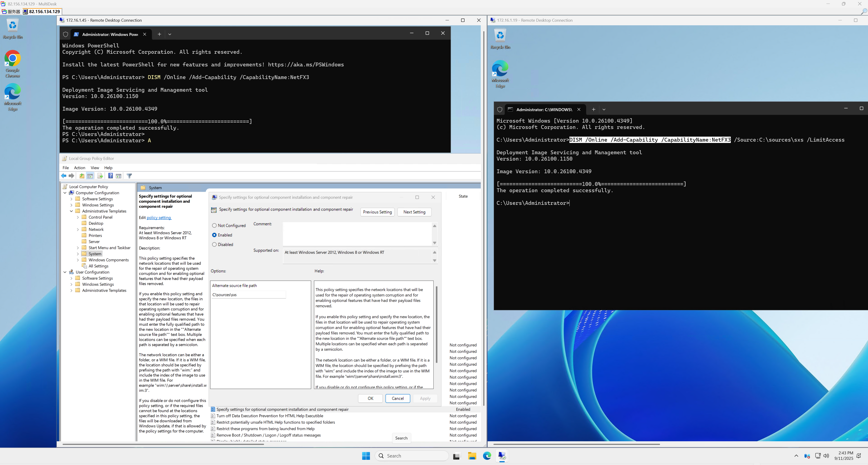Click Back arrow in Group Policy toolbar
The image size is (868, 465).
point(64,176)
